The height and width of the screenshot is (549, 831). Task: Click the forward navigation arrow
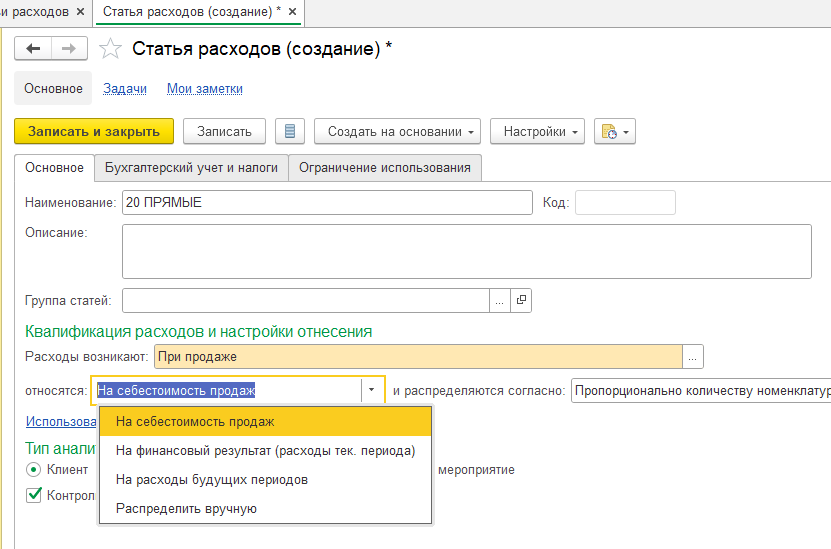68,50
